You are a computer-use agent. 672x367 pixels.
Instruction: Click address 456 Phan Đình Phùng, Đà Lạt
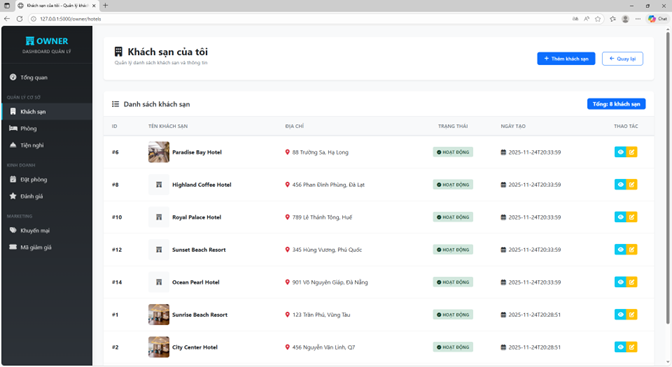click(x=328, y=185)
